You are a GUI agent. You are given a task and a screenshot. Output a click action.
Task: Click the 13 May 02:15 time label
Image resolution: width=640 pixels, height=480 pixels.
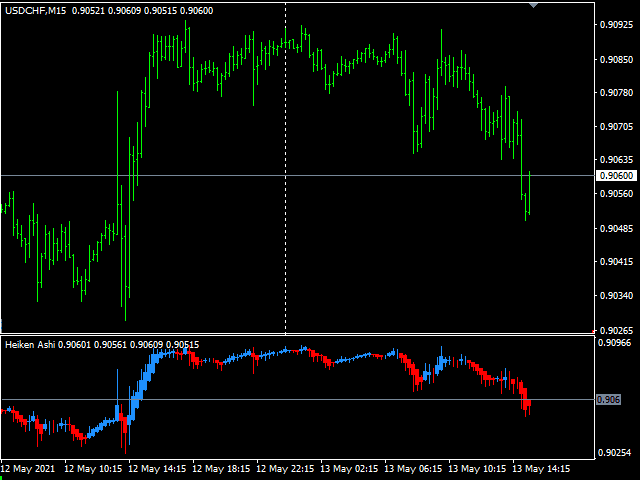350,468
